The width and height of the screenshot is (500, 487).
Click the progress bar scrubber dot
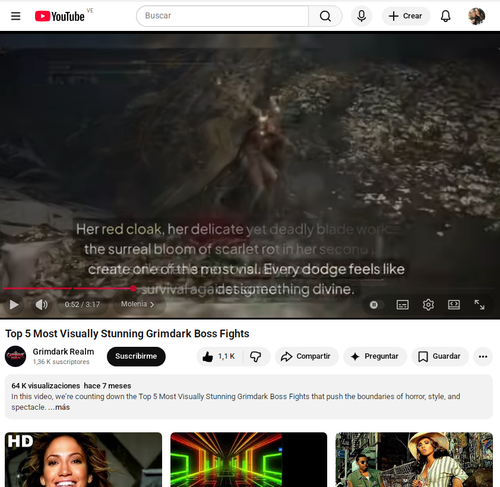133,288
